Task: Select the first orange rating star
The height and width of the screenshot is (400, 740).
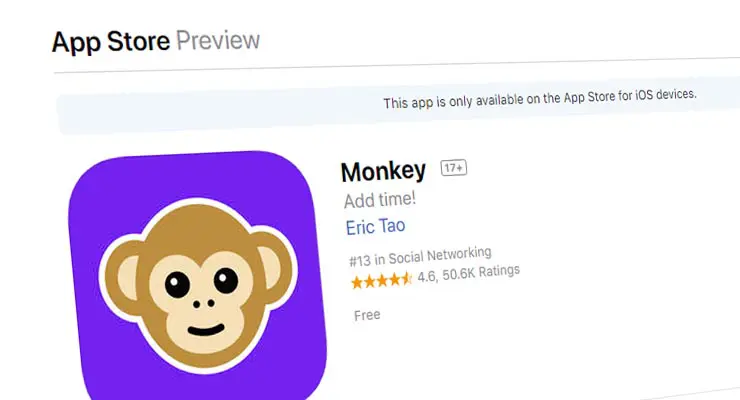Action: click(x=357, y=283)
